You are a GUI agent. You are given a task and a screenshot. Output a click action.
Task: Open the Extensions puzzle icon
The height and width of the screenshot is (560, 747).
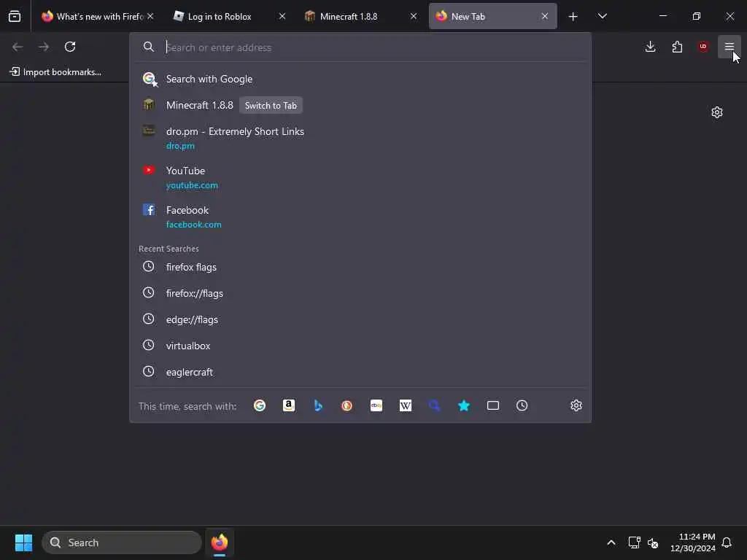coord(677,47)
